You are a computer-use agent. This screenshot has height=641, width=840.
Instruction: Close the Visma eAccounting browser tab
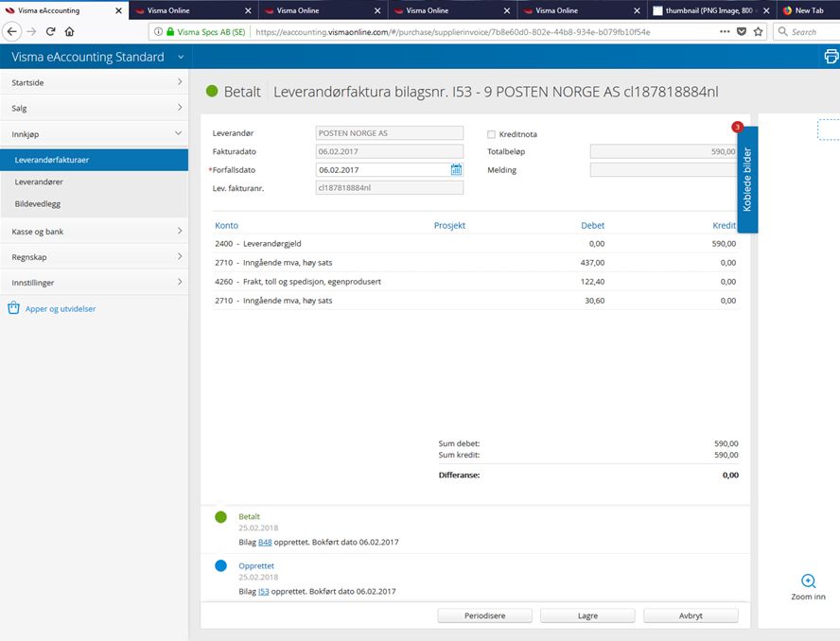[118, 10]
